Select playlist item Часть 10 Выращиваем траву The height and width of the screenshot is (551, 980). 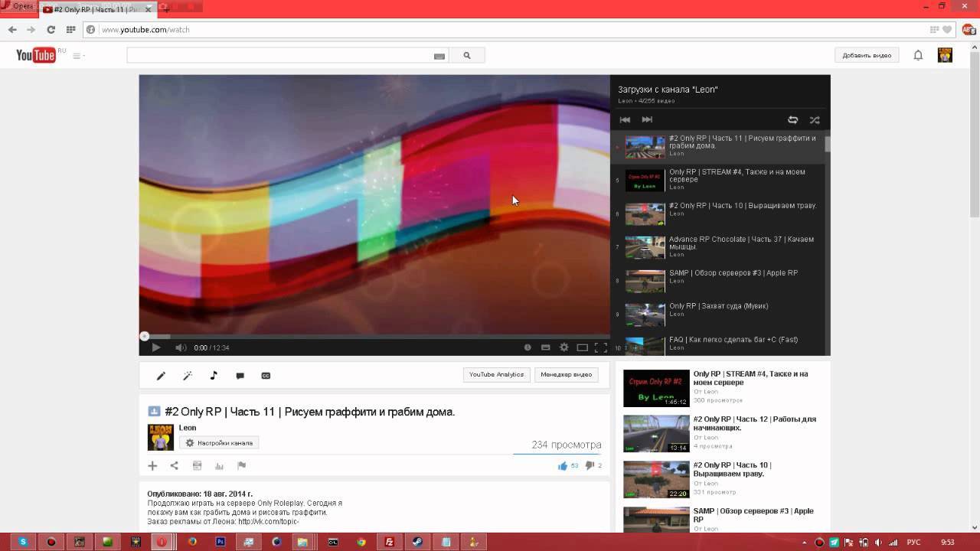(718, 213)
